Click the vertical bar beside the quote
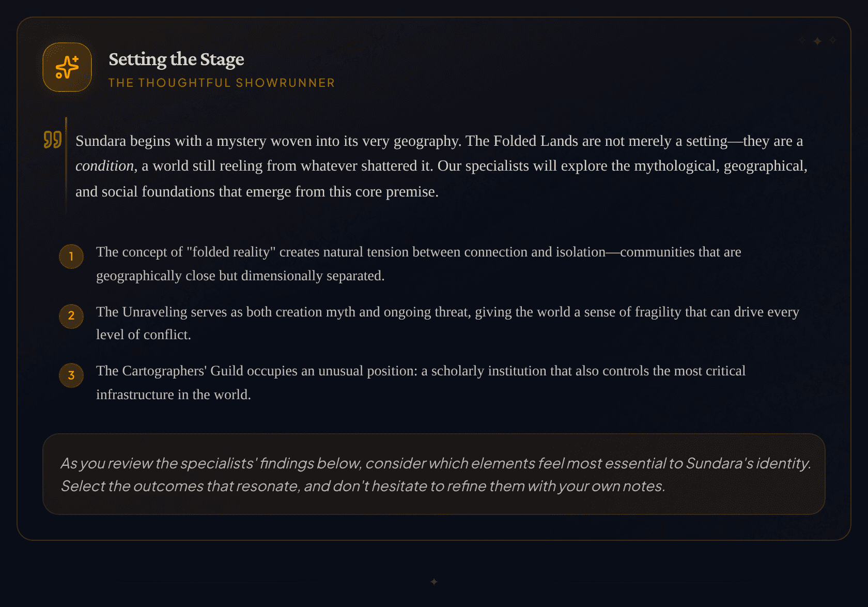This screenshot has height=607, width=868. 66,165
